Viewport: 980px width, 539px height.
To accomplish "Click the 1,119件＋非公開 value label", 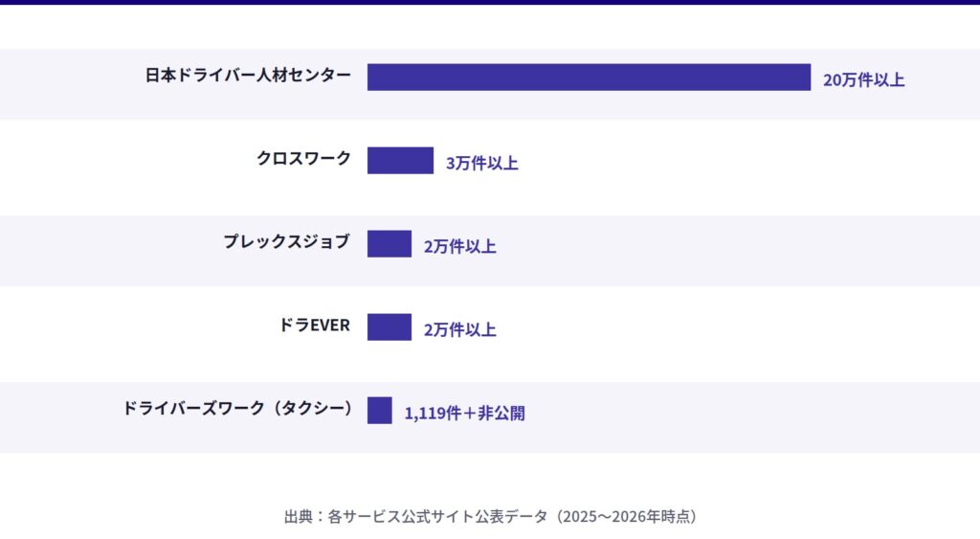I will click(x=464, y=414).
